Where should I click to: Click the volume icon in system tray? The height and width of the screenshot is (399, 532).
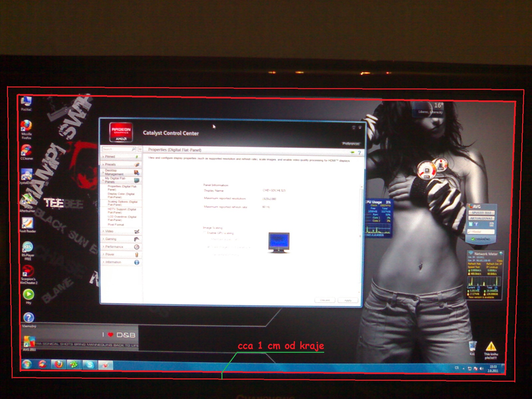point(481,368)
